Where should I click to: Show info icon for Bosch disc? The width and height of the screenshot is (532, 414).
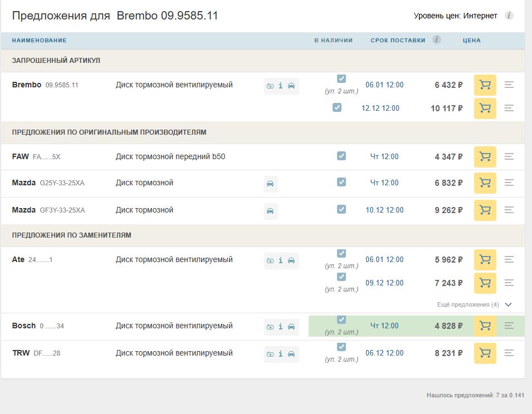tap(281, 327)
